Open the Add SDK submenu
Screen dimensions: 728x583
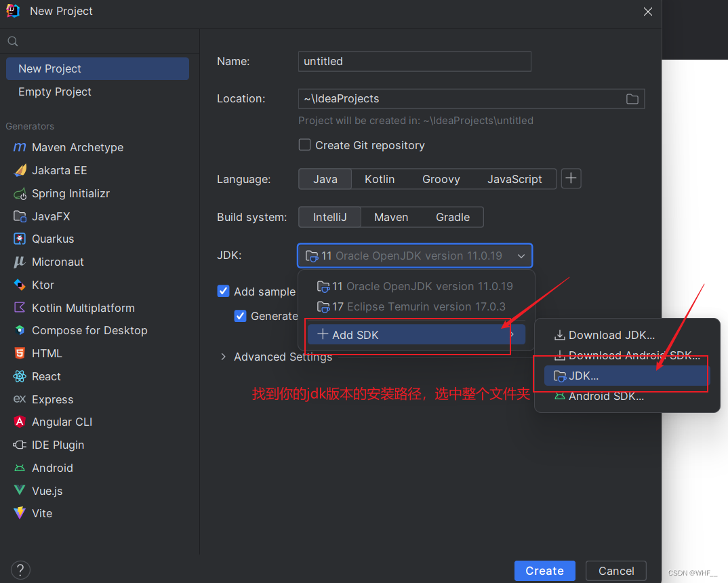click(x=416, y=335)
